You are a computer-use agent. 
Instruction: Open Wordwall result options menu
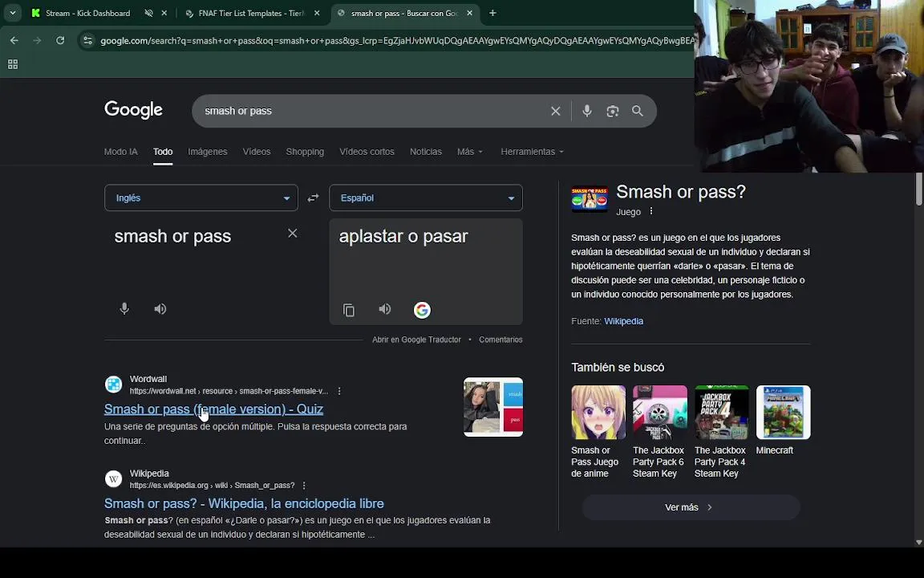(x=338, y=391)
